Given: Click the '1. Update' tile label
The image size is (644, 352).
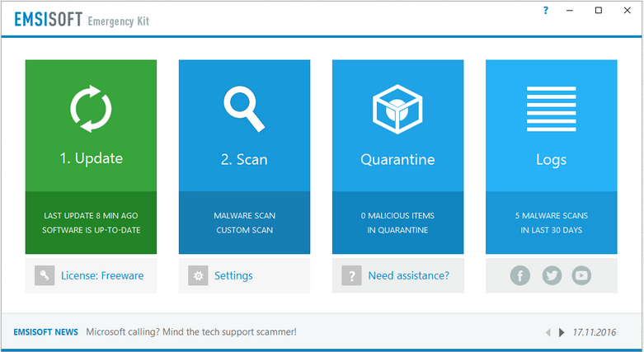Looking at the screenshot, I should click(92, 158).
